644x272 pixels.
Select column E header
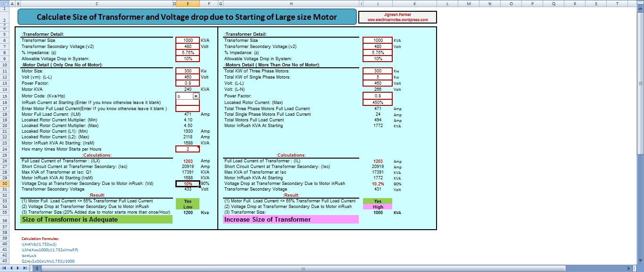click(x=188, y=3)
